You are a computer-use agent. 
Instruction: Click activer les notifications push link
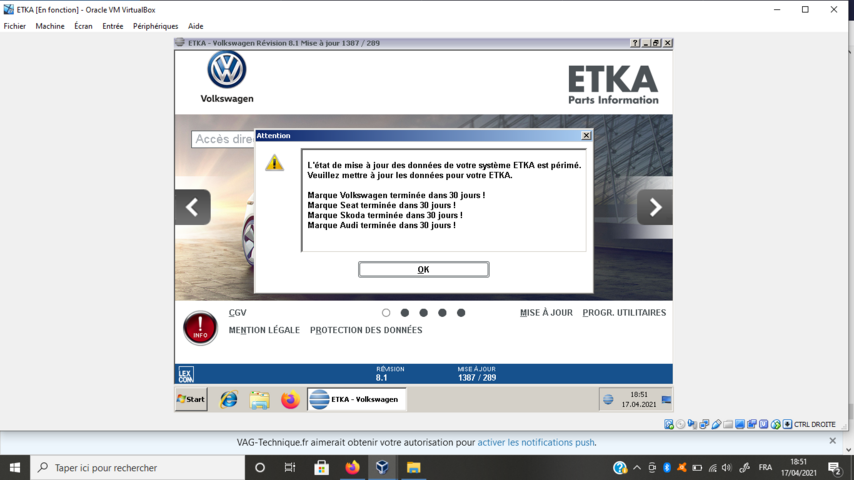[536, 442]
